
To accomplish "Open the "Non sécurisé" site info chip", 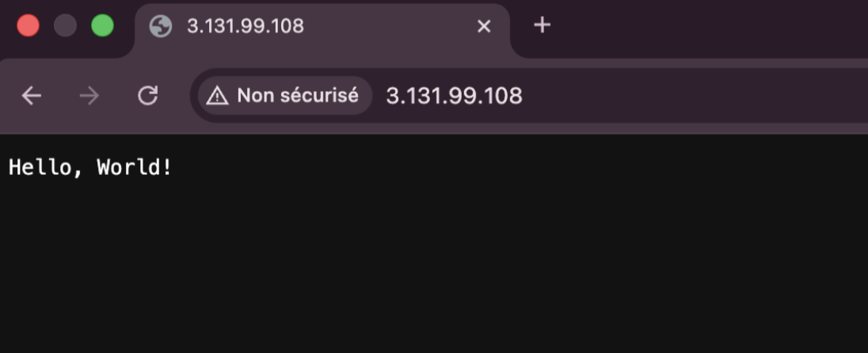I will point(297,96).
